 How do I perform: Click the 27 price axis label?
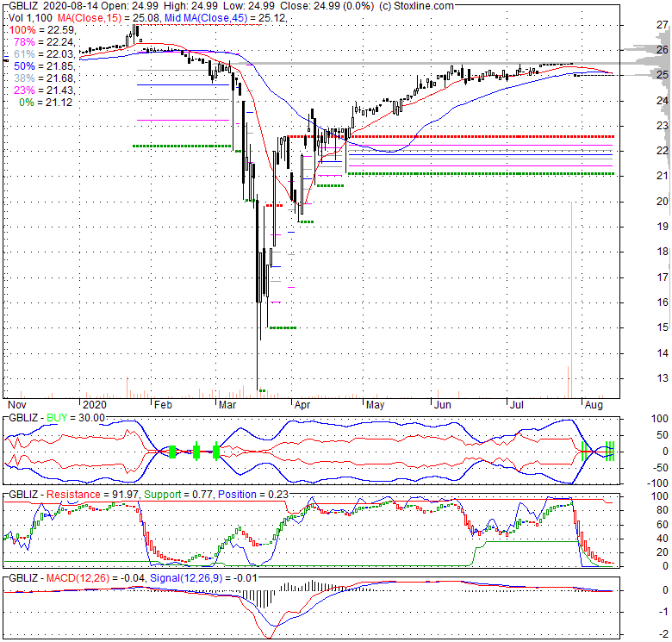coord(663,25)
